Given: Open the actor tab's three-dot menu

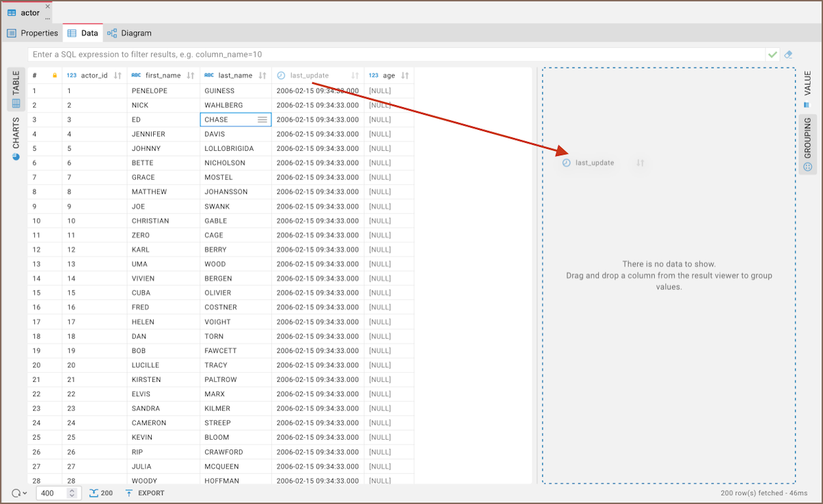Looking at the screenshot, I should coord(48,18).
